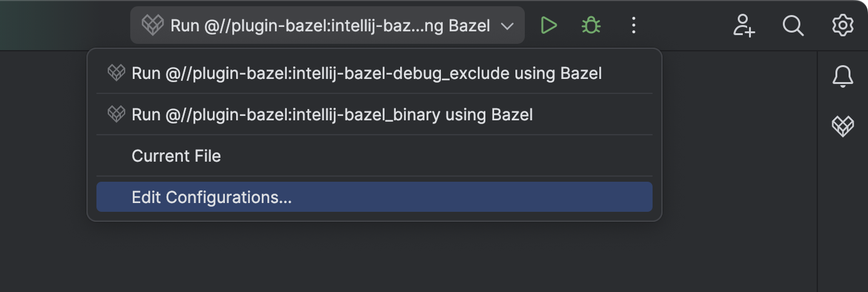Select intellij-bazel-debug_exclude run configuration
Image resolution: width=868 pixels, height=292 pixels.
366,73
